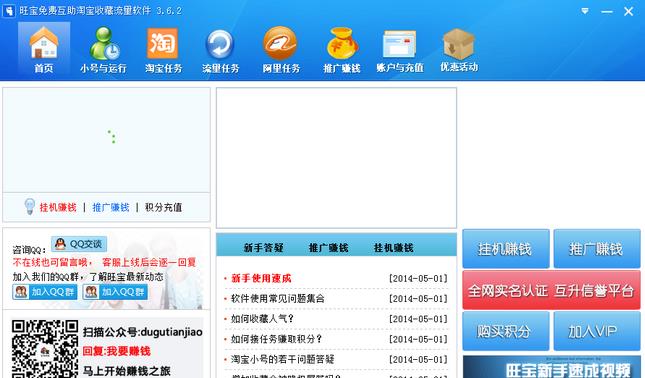Click the QQ交谈 chat button

pos(79,244)
